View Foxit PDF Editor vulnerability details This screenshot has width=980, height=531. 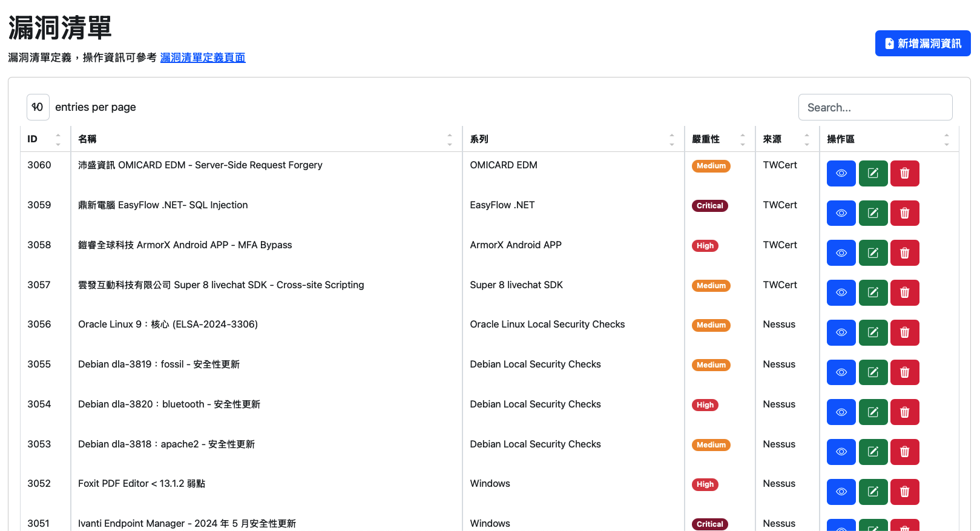[x=841, y=492]
